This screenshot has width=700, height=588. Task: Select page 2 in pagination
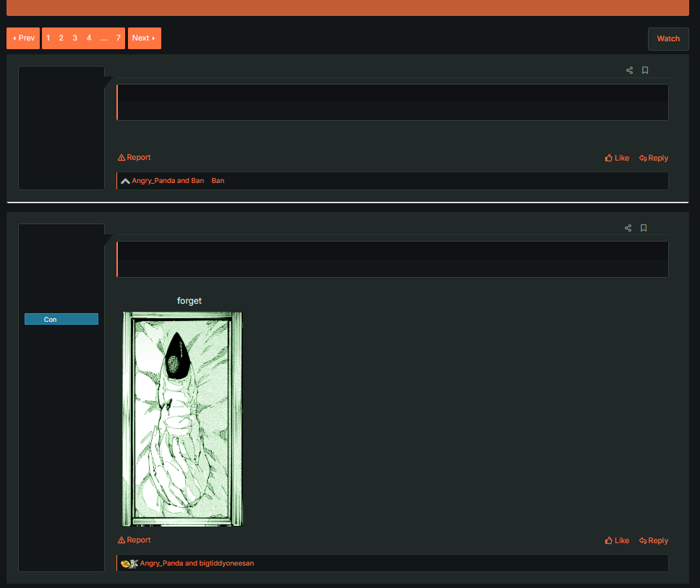(61, 38)
